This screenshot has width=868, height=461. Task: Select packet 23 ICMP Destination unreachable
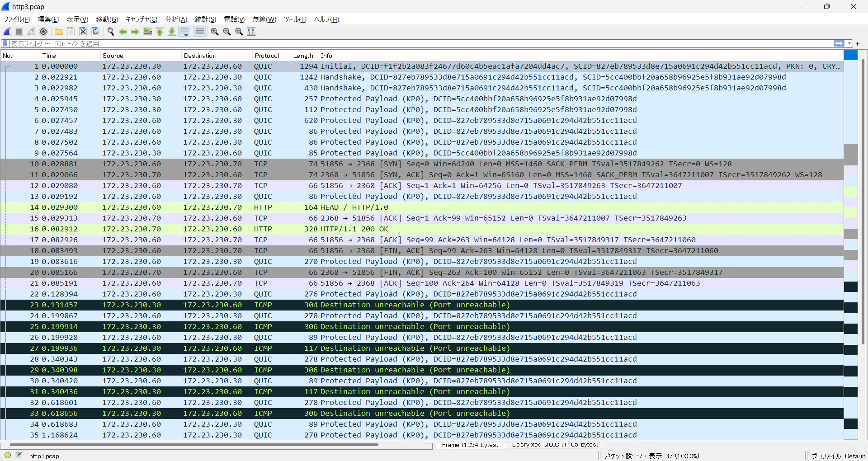(422, 305)
